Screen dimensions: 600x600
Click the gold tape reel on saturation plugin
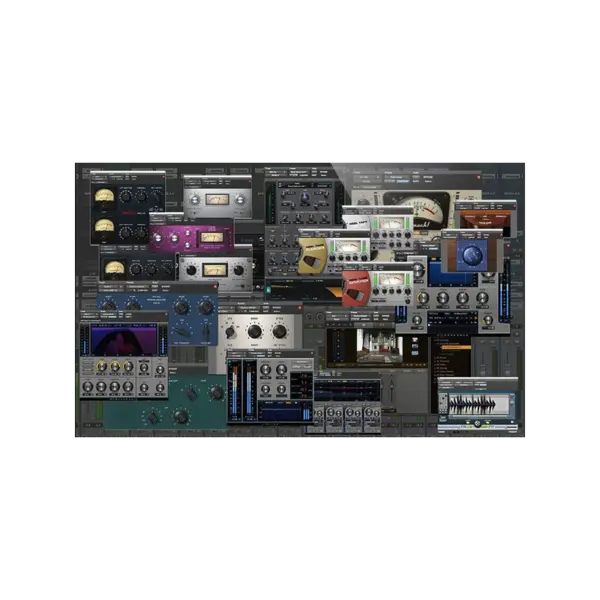click(x=312, y=257)
